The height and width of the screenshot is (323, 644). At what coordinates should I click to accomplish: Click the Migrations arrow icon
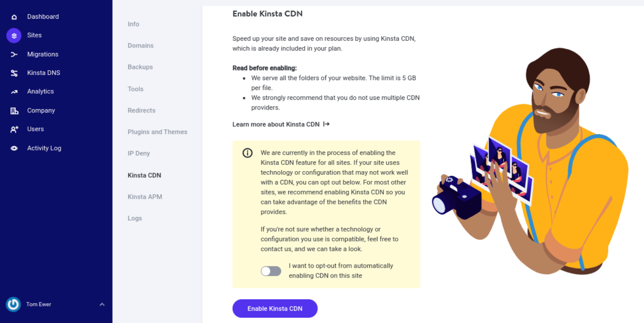click(x=13, y=54)
